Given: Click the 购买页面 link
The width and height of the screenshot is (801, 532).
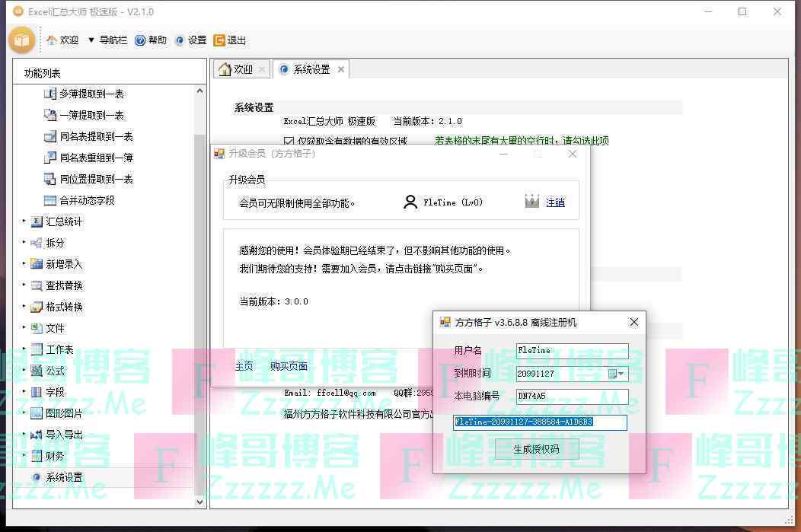Looking at the screenshot, I should click(x=289, y=366).
